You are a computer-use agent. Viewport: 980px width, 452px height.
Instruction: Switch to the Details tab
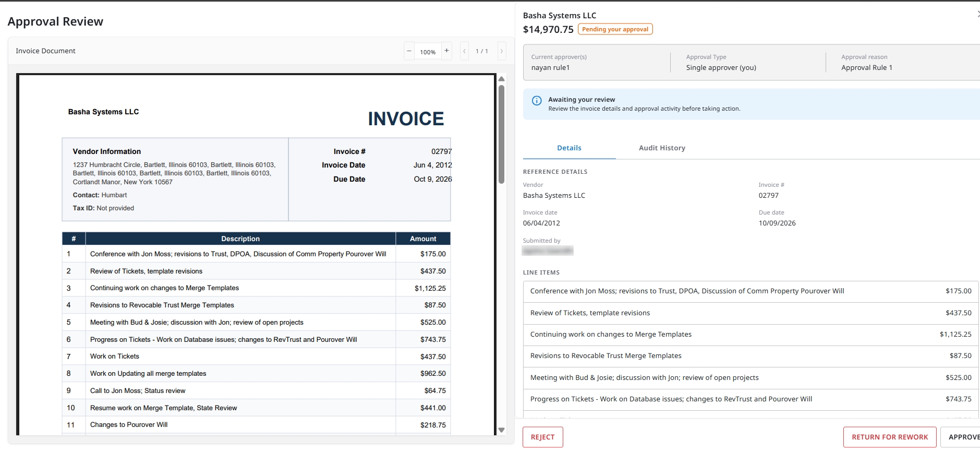click(569, 148)
